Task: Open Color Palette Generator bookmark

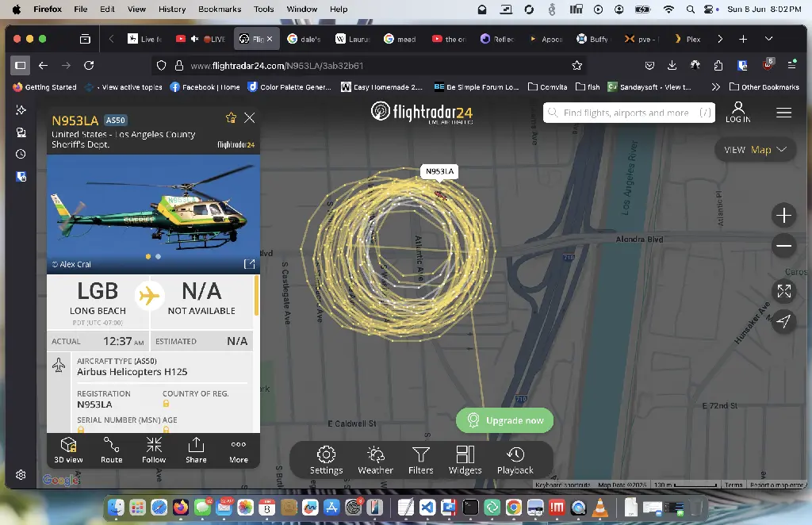Action: tap(289, 87)
